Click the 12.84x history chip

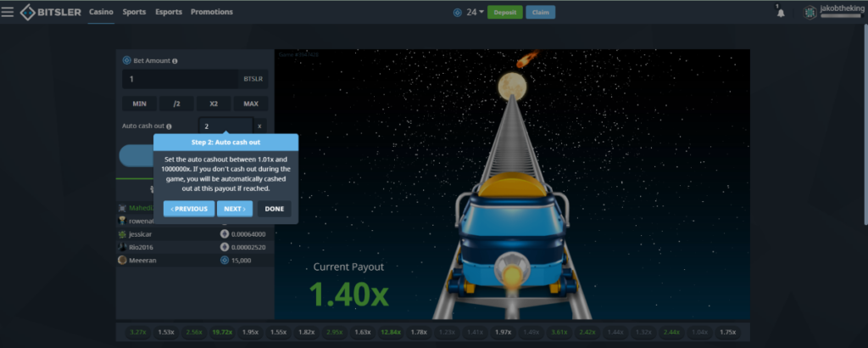click(391, 333)
